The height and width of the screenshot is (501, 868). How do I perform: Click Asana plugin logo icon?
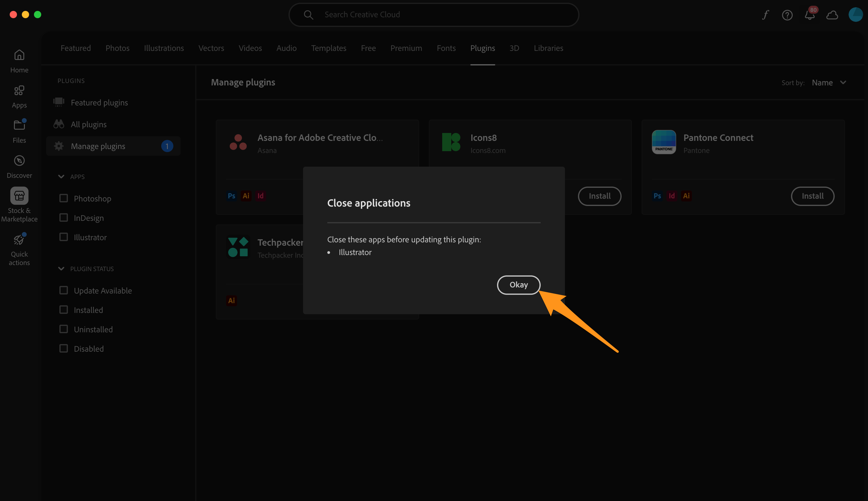[238, 142]
